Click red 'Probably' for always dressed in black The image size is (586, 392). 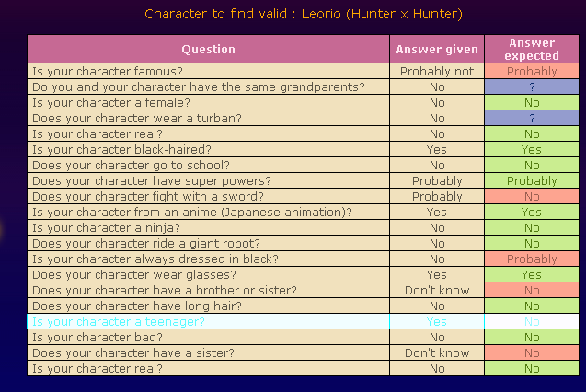532,259
